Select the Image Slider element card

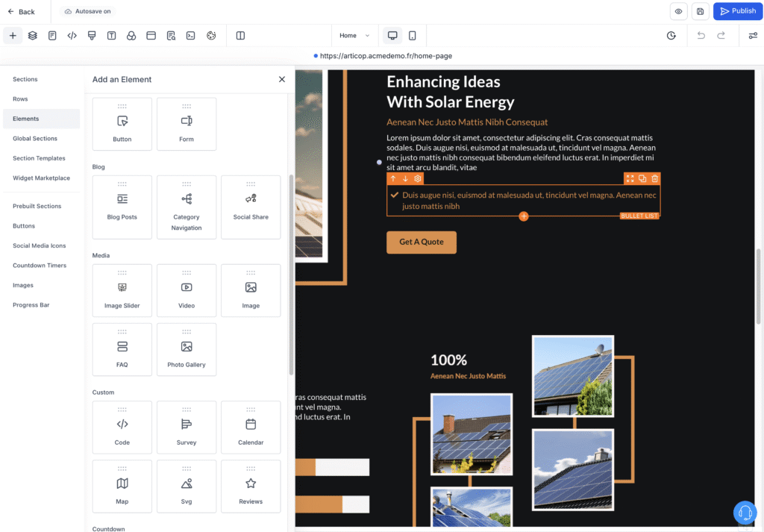122,291
